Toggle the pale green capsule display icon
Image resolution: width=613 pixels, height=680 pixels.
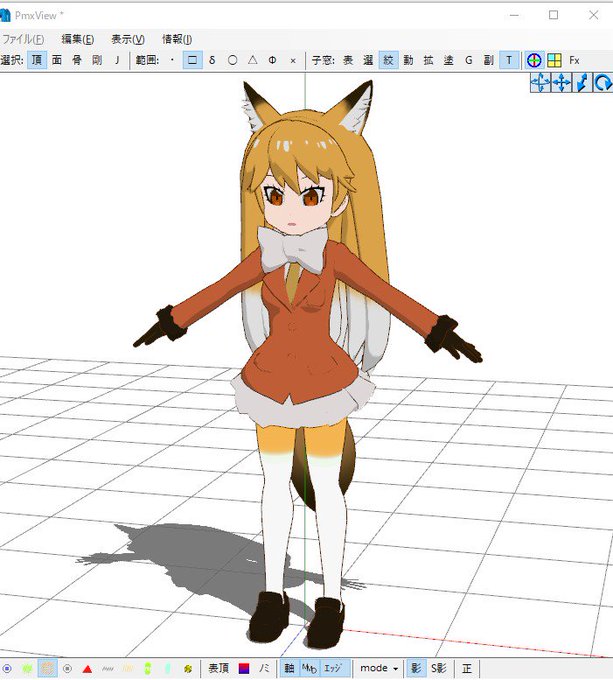point(168,669)
